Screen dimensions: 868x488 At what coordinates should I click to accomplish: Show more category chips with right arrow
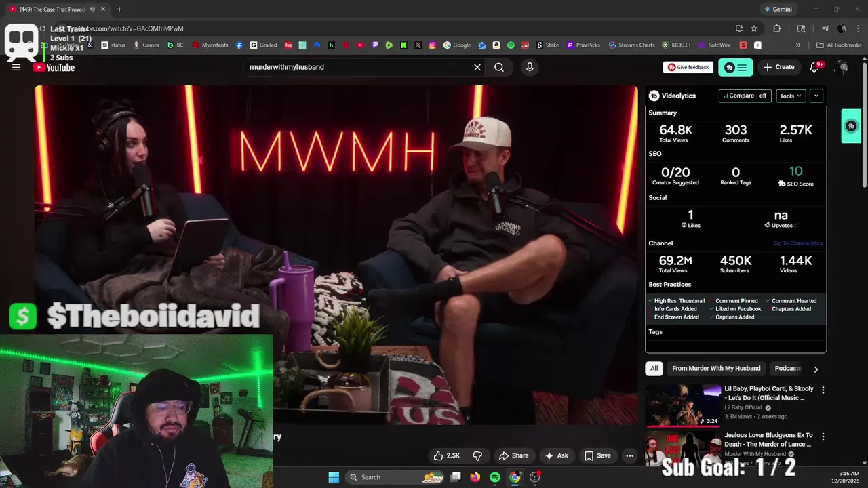816,369
